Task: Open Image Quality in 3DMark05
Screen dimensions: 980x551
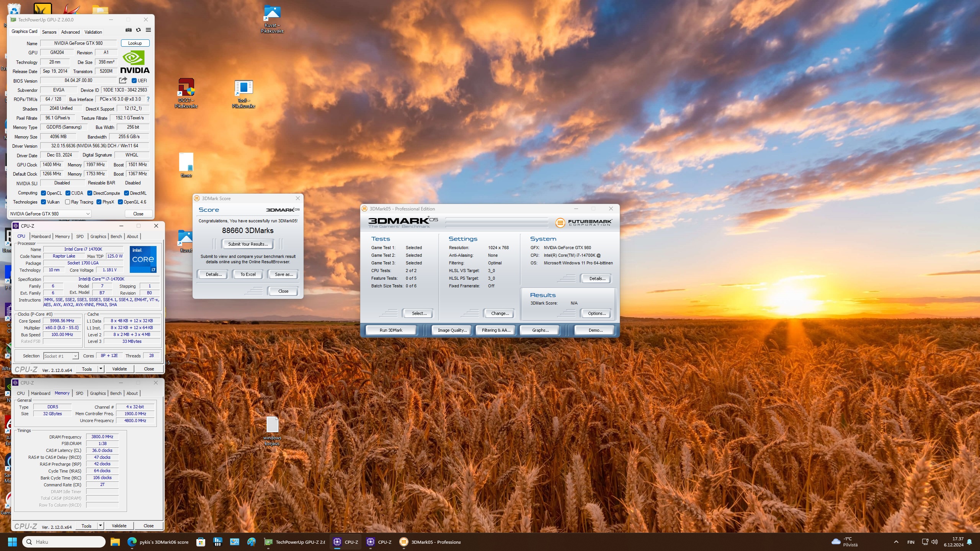Action: click(x=452, y=330)
